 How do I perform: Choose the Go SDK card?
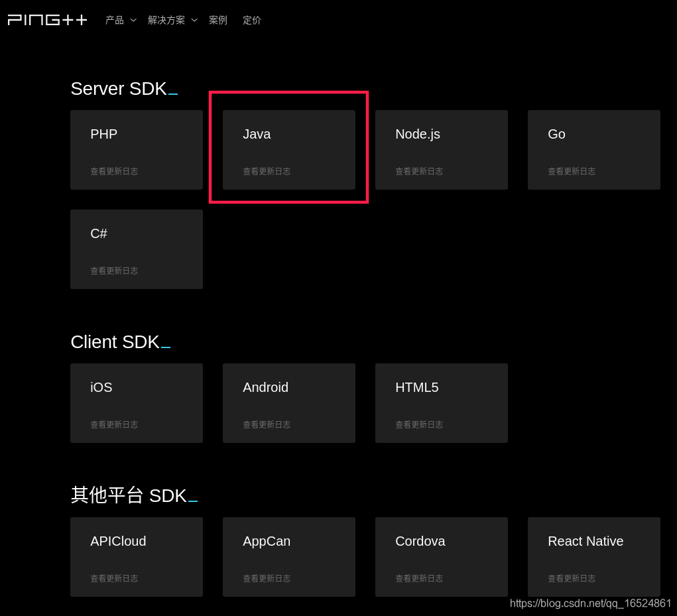(593, 150)
